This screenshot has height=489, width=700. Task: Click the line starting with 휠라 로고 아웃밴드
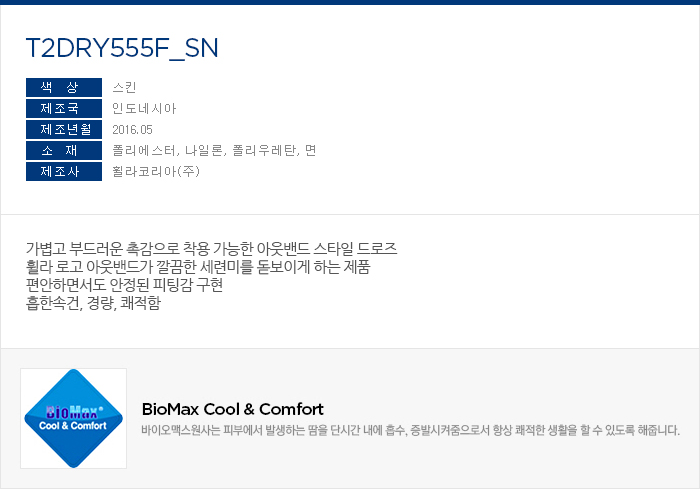pyautogui.click(x=198, y=267)
